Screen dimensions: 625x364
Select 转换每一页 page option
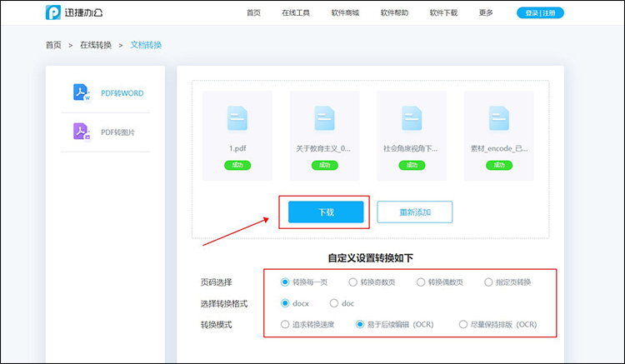304,282
